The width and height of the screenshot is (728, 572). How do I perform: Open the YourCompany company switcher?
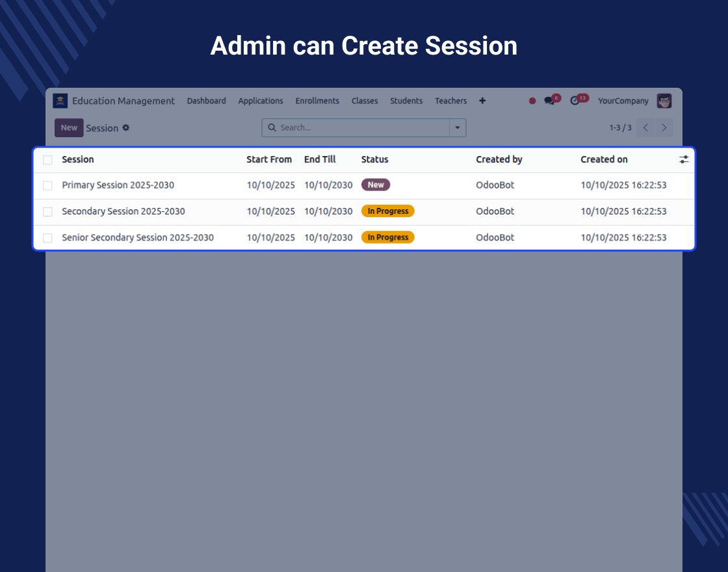click(x=623, y=101)
